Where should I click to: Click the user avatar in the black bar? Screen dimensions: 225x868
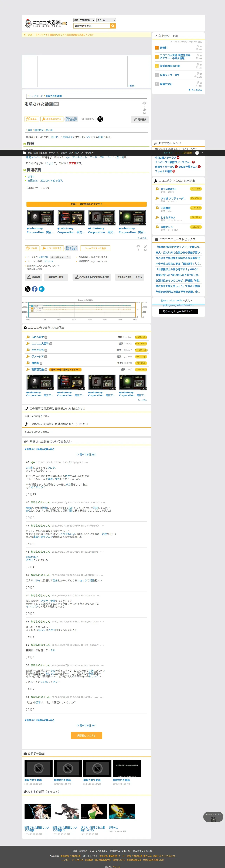(x=197, y=153)
